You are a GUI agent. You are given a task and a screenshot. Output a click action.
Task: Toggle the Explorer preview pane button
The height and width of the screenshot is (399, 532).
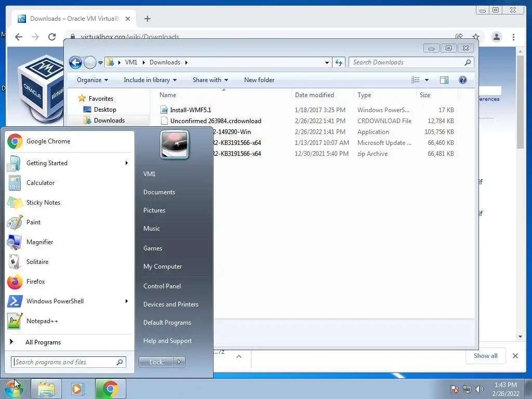click(x=444, y=80)
